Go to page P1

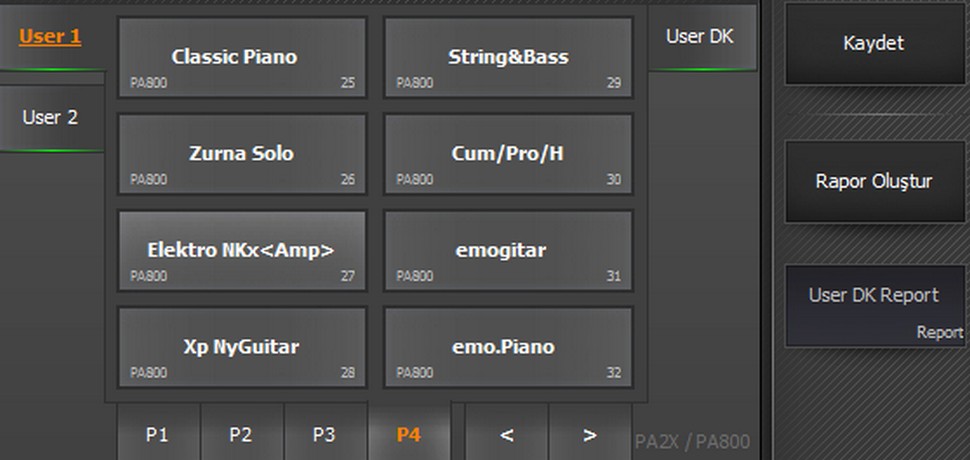point(157,434)
